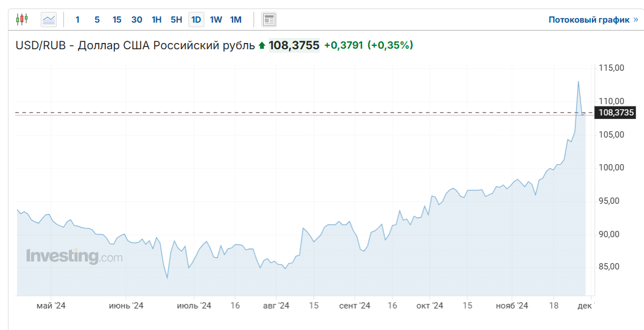The height and width of the screenshot is (330, 644).
Task: Click the 100,00 price axis label
Action: tap(611, 168)
